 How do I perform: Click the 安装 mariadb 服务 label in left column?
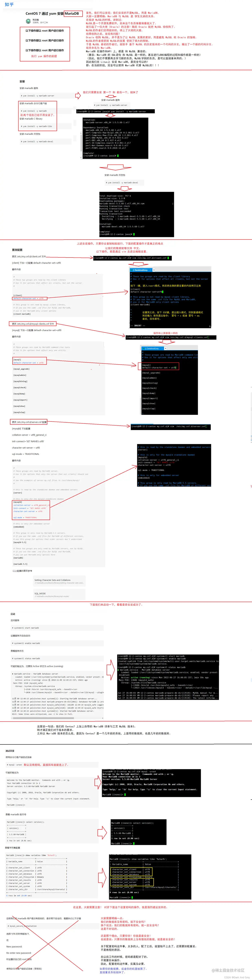click(29, 88)
